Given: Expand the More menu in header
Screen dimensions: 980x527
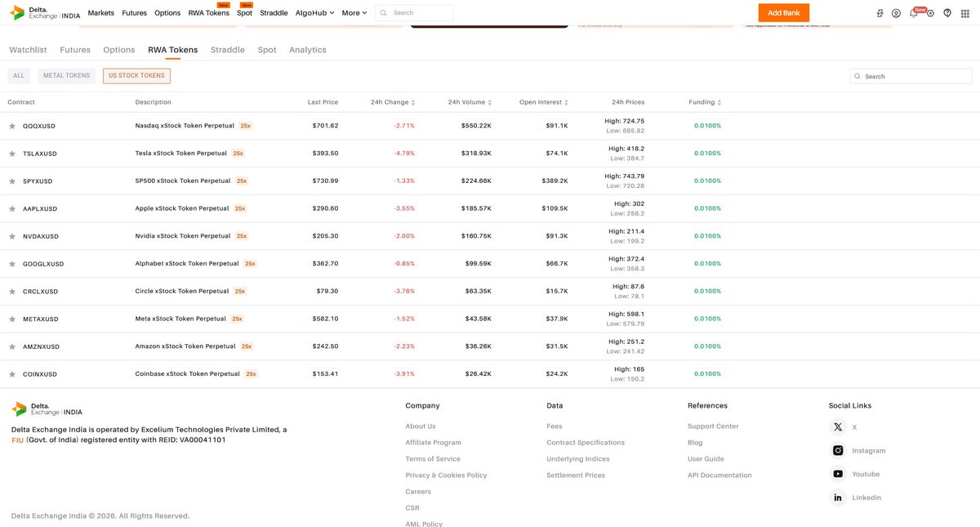Looking at the screenshot, I should [x=354, y=13].
